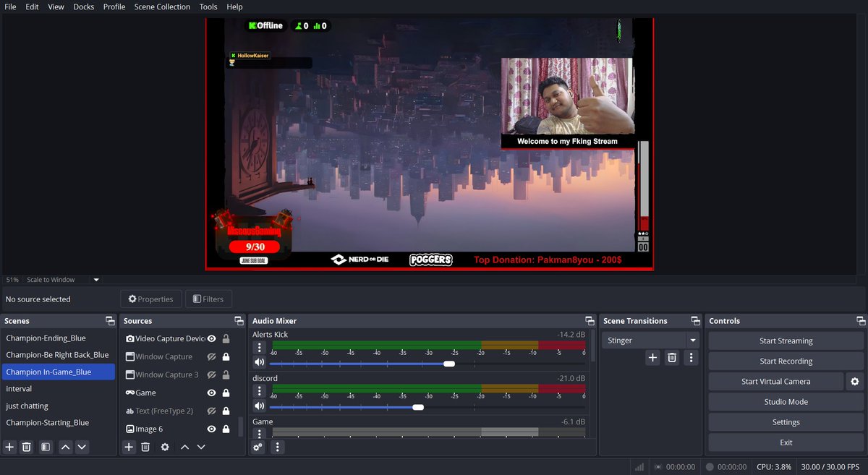Move scene down with Scenes down arrow
868x475 pixels.
click(x=82, y=448)
